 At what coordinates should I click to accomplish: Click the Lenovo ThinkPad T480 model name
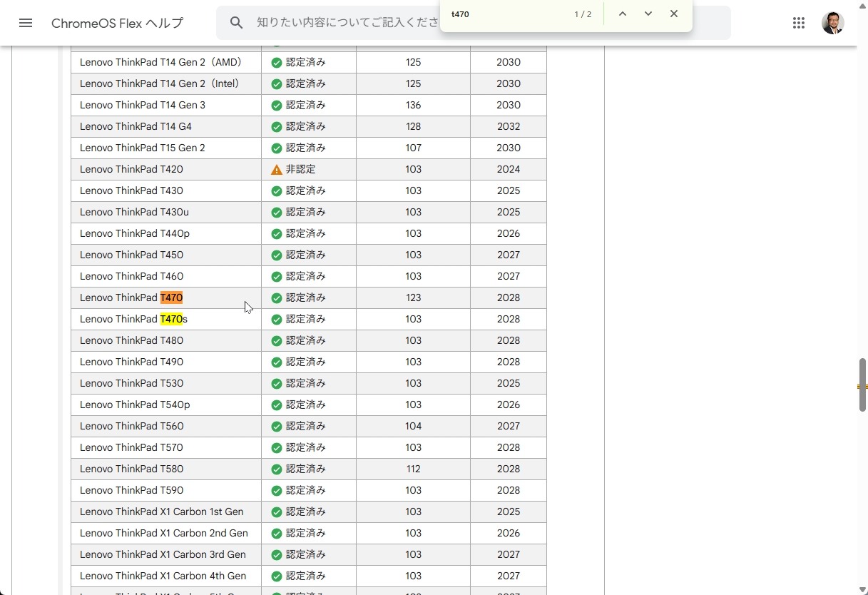(131, 340)
